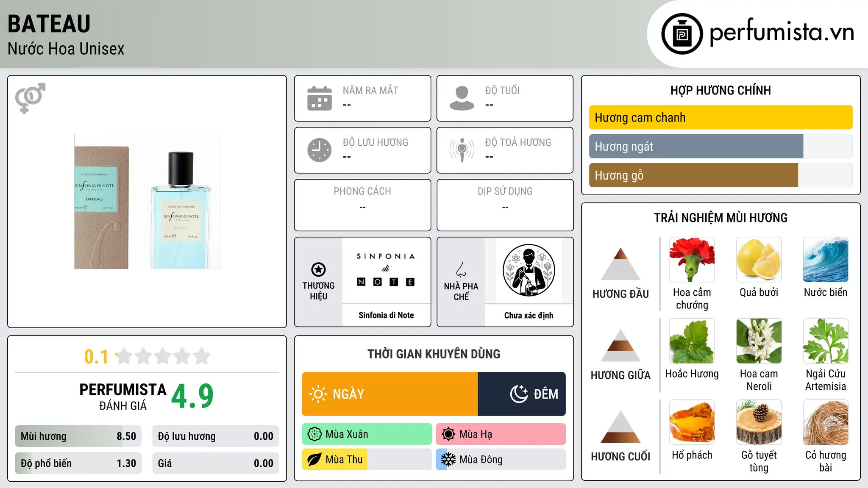Click the calendar icon for release year

(320, 98)
